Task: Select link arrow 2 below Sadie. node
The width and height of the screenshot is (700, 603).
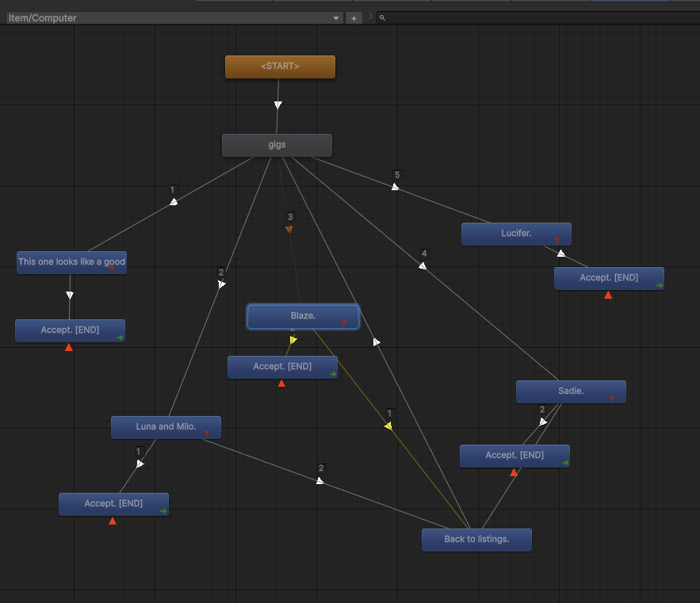Action: coord(543,422)
